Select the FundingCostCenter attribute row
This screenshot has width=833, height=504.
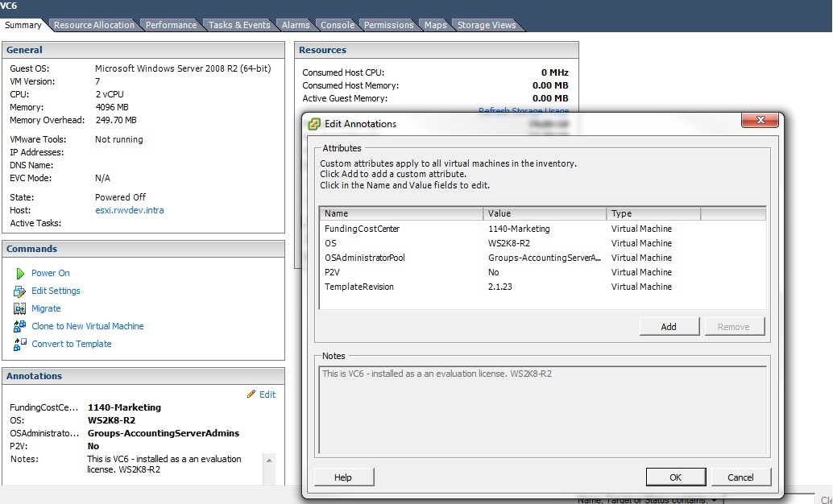click(542, 229)
